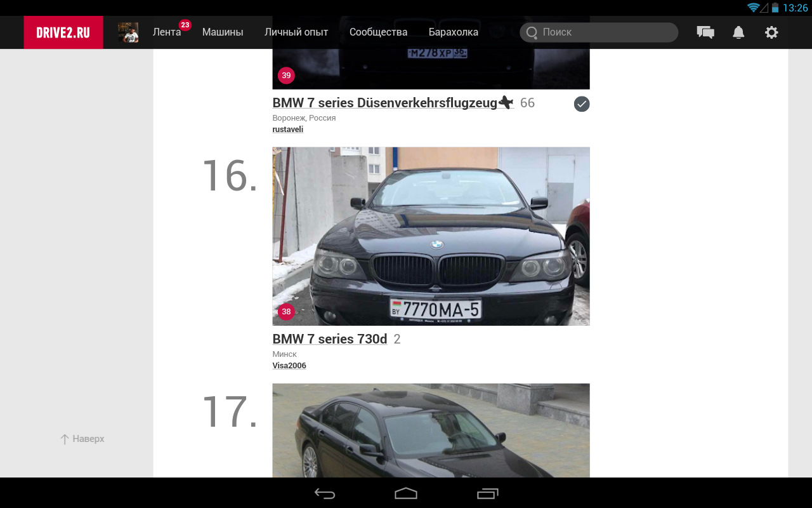Viewport: 812px width, 508px height.
Task: Toggle the checkmark circle next to the BMW entry
Action: pyautogui.click(x=581, y=103)
